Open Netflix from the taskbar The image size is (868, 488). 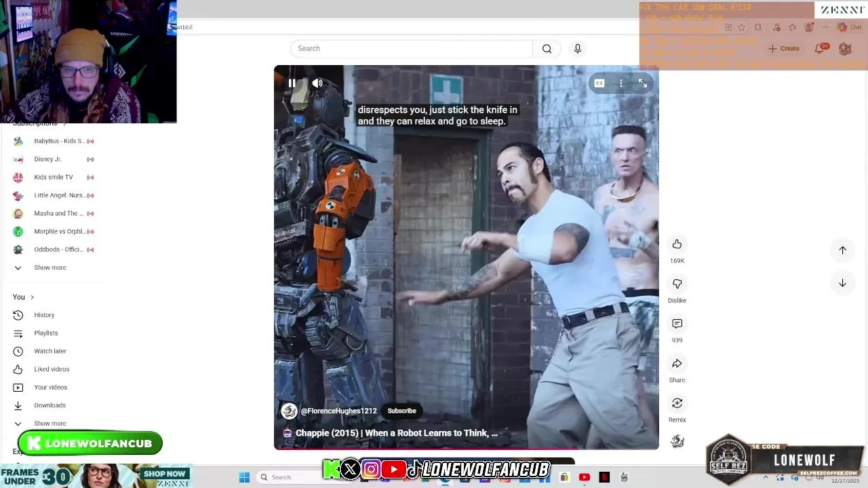(604, 477)
